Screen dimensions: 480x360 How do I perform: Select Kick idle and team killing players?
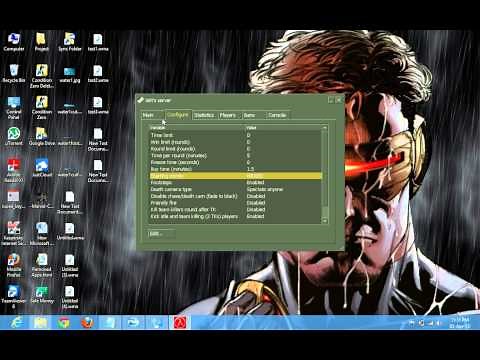235,216
